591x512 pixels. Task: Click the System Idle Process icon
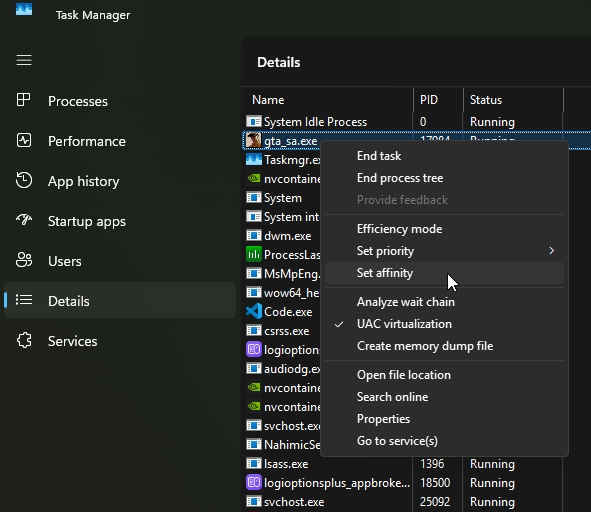(x=254, y=121)
